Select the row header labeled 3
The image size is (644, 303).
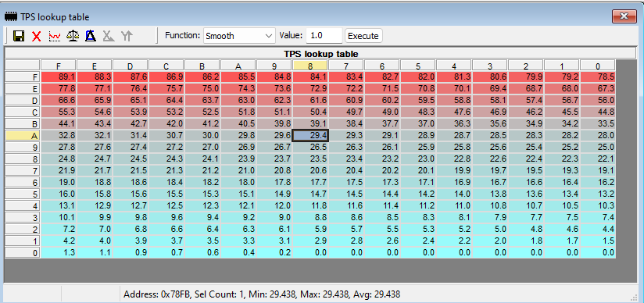point(23,218)
